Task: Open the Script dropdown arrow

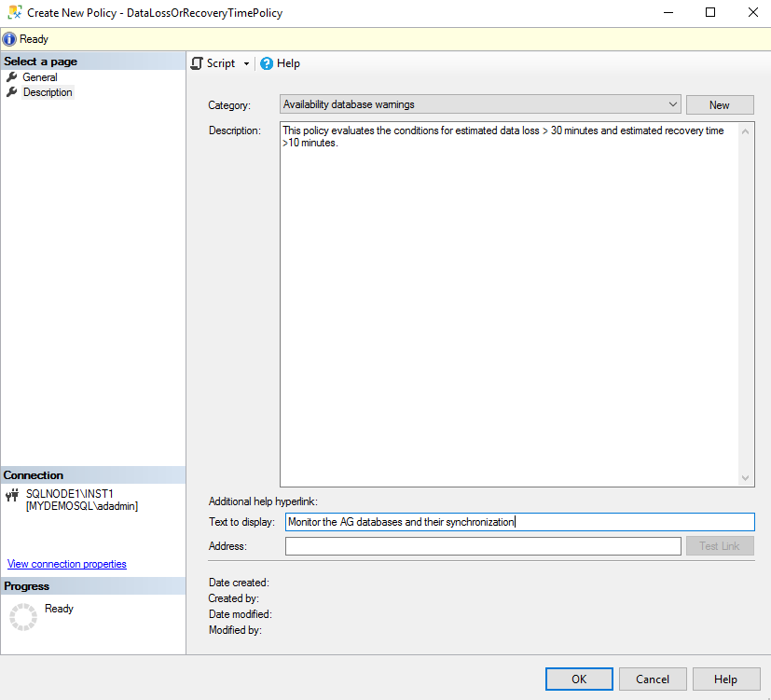Action: click(244, 63)
